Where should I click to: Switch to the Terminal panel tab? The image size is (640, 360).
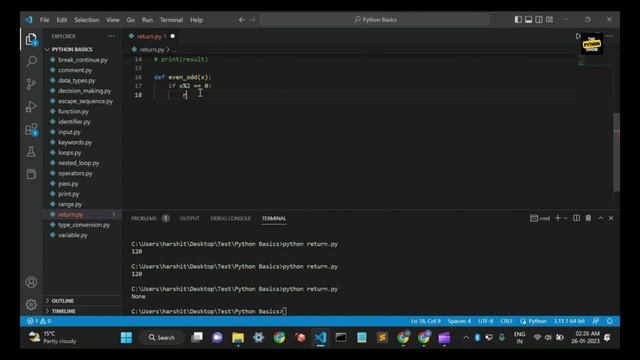click(x=274, y=218)
